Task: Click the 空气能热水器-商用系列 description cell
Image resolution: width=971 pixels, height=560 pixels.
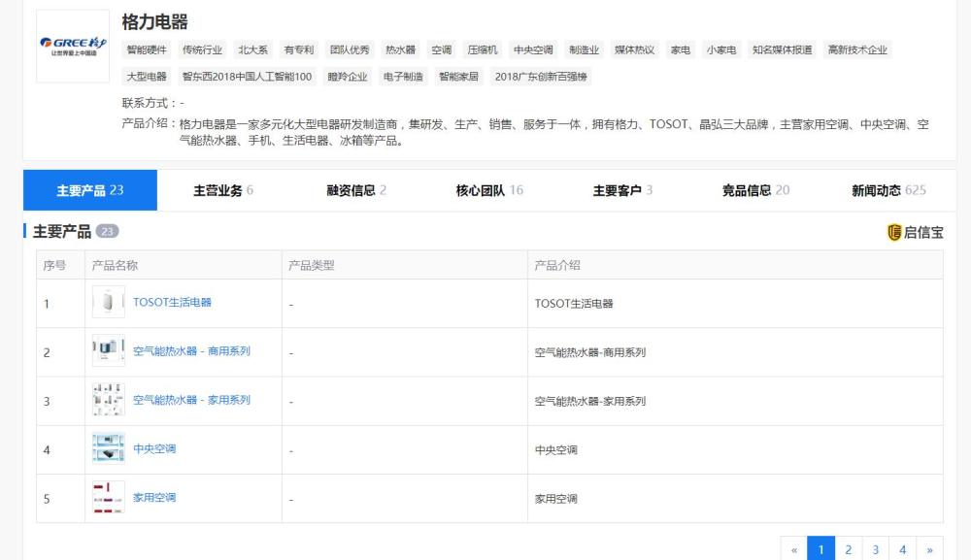Action: 735,352
